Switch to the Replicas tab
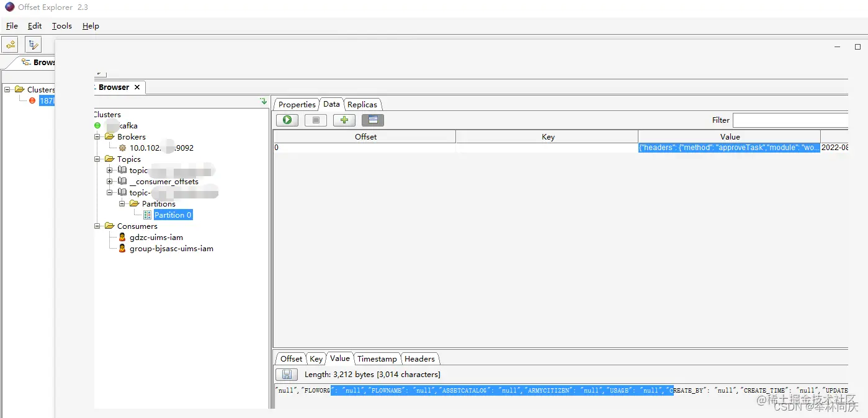The width and height of the screenshot is (868, 418). 362,105
